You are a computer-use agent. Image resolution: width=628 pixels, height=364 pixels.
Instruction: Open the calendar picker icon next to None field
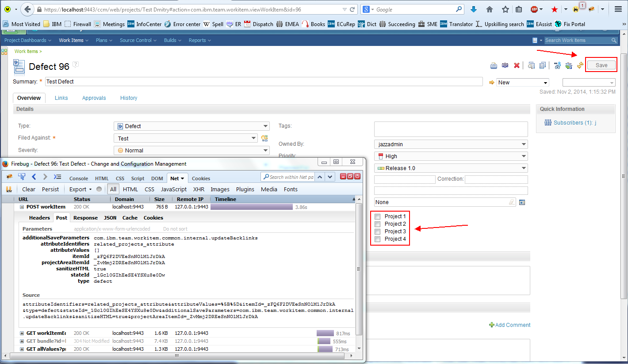pyautogui.click(x=522, y=202)
